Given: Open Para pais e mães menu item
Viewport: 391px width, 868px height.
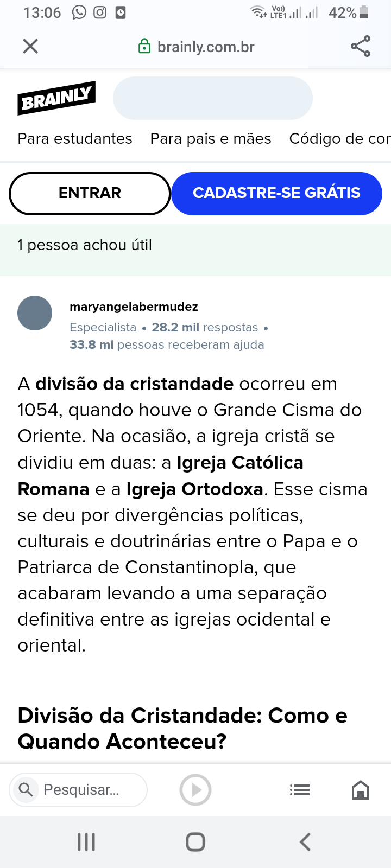Looking at the screenshot, I should click(211, 139).
